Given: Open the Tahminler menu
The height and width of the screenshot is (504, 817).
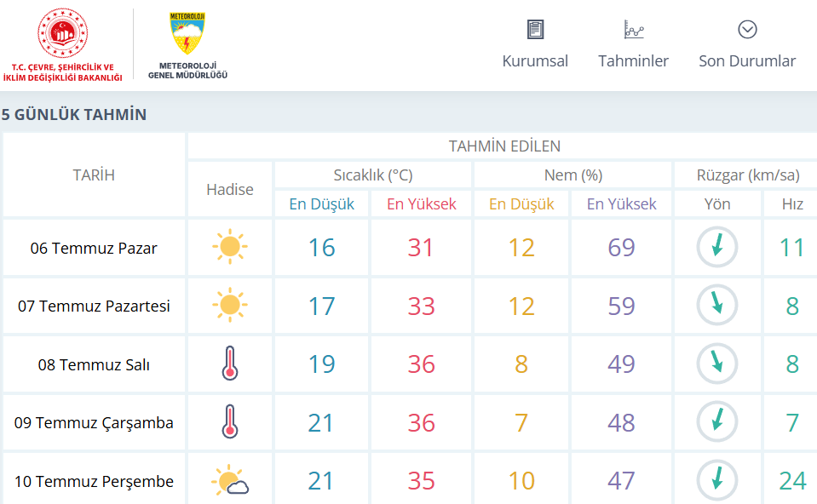Looking at the screenshot, I should pos(633,61).
